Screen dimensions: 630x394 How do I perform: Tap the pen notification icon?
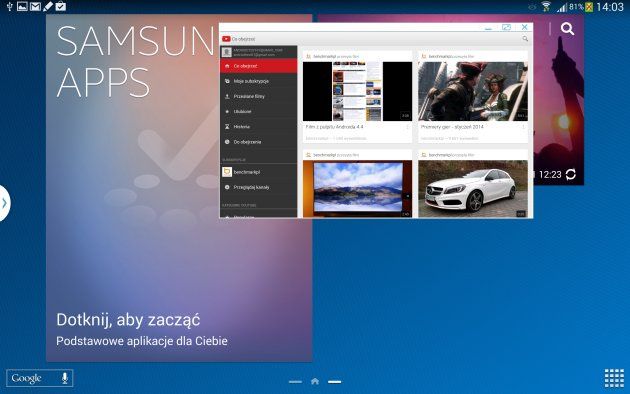[48, 6]
